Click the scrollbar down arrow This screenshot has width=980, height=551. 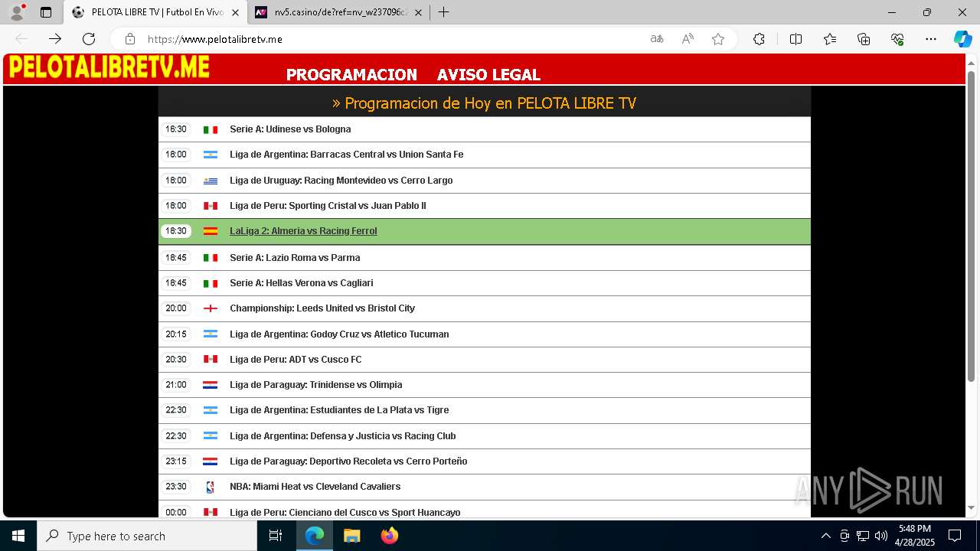972,507
